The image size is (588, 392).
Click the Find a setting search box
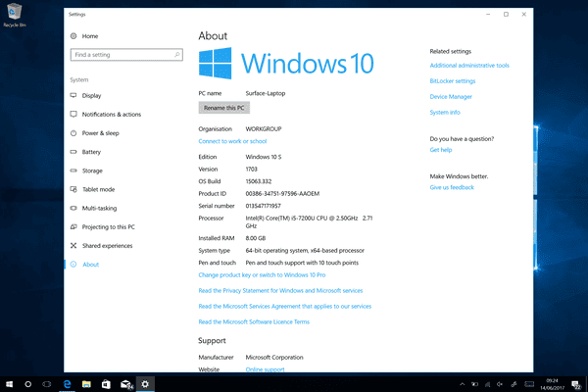point(124,55)
